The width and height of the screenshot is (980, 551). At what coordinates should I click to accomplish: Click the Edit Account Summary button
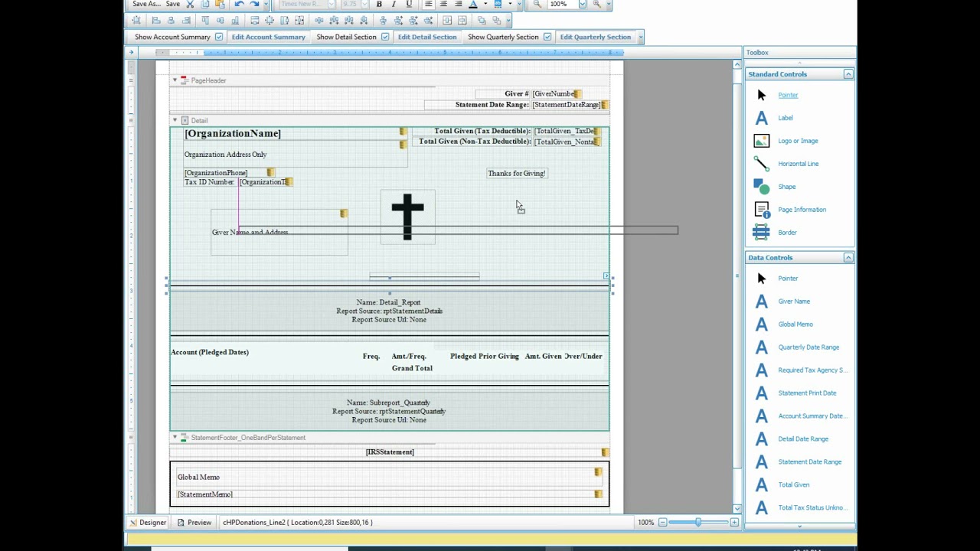[268, 37]
